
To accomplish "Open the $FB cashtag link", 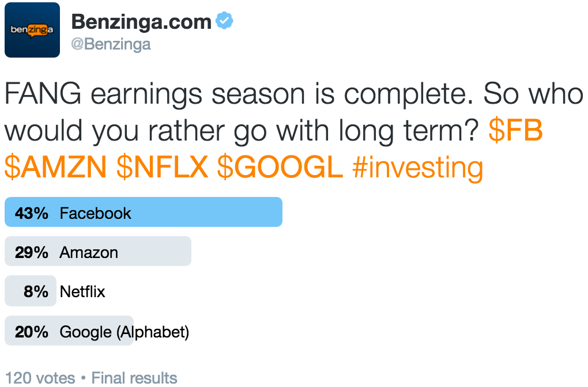I will tap(515, 130).
